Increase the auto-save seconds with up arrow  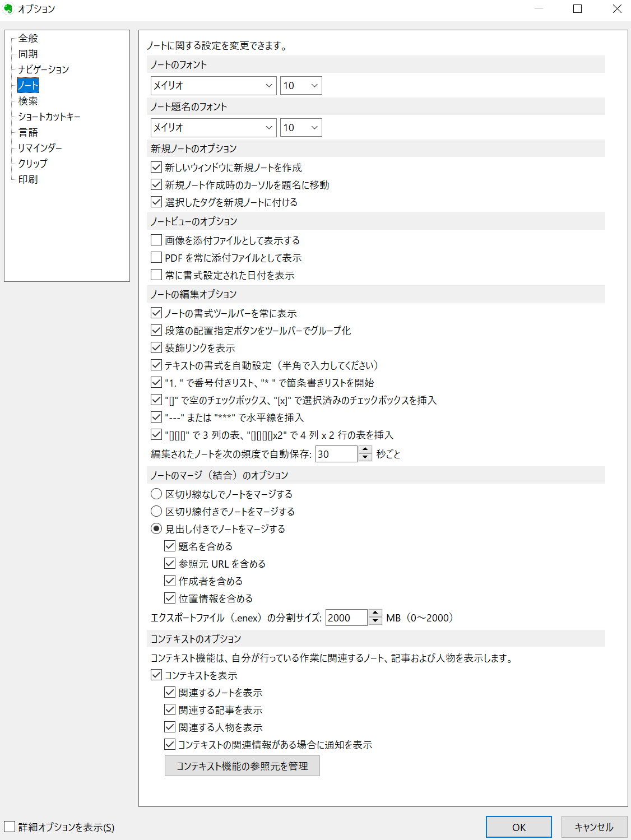(365, 449)
